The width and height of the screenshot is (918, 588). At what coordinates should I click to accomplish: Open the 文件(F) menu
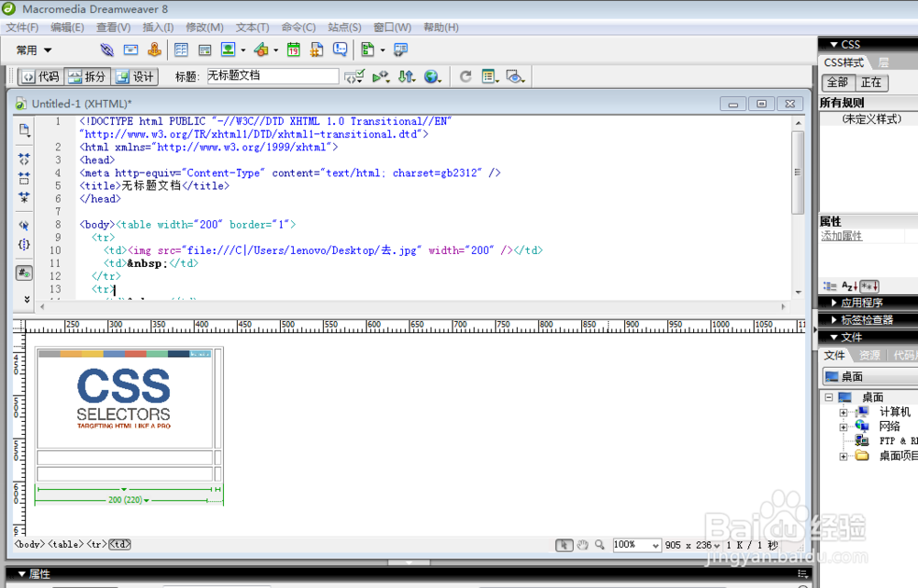(22, 28)
